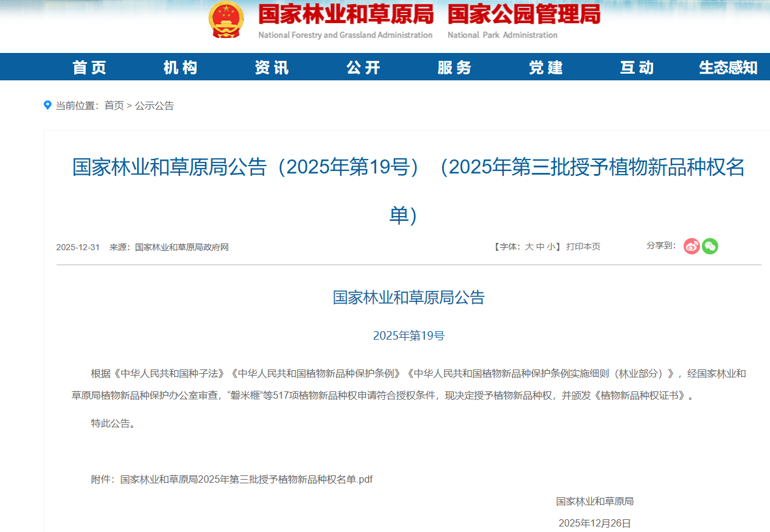Viewport: 770px width, 532px height.
Task: Set font size to medium (中)
Action: point(540,247)
